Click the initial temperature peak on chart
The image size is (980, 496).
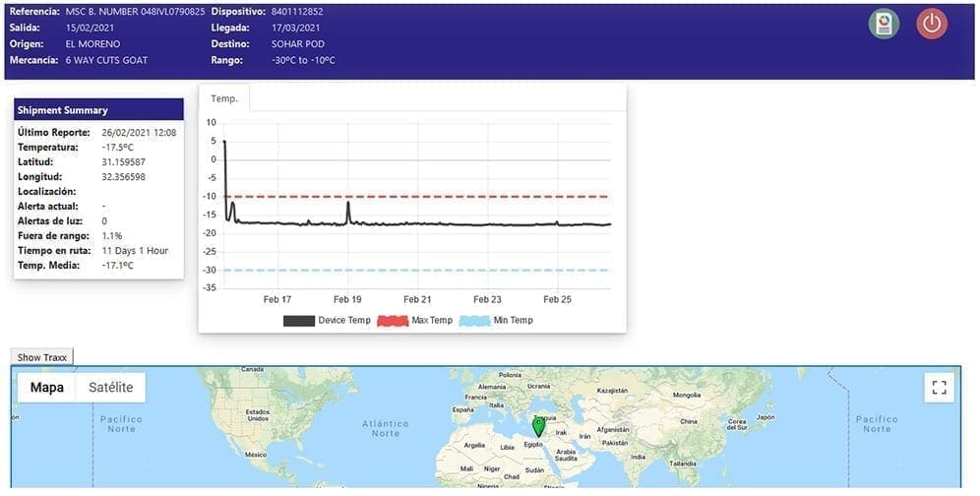point(224,143)
